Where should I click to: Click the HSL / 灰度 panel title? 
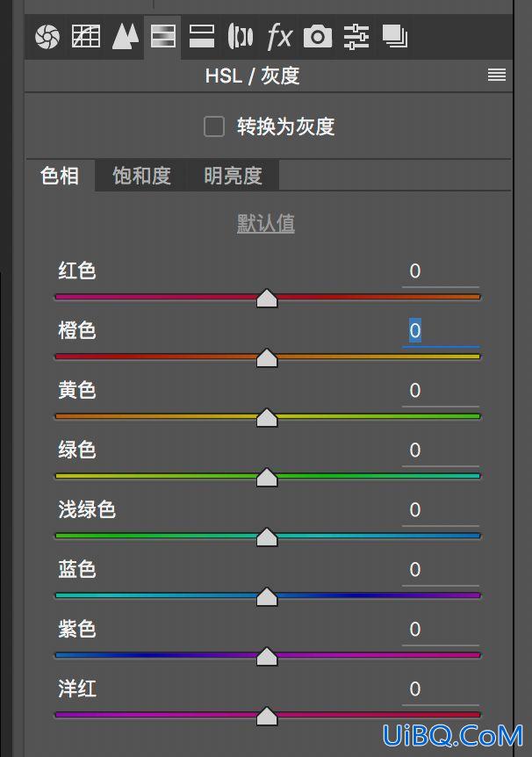[x=253, y=76]
